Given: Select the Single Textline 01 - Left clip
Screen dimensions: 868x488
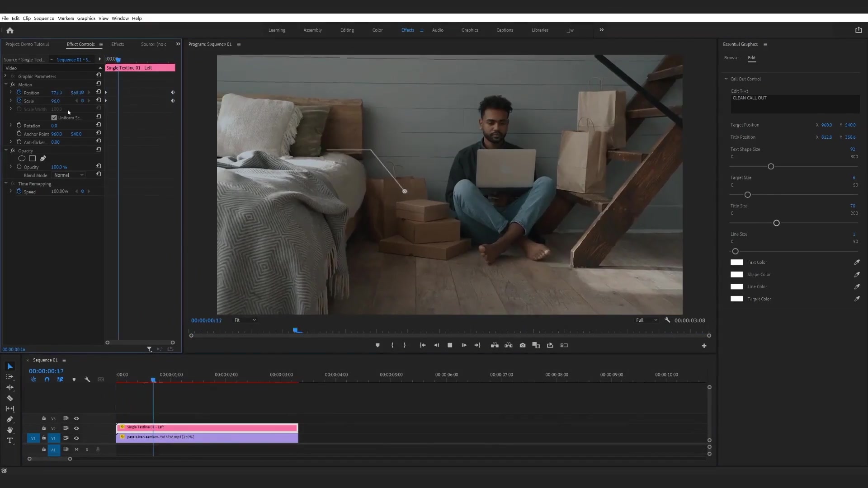Looking at the screenshot, I should click(x=207, y=427).
